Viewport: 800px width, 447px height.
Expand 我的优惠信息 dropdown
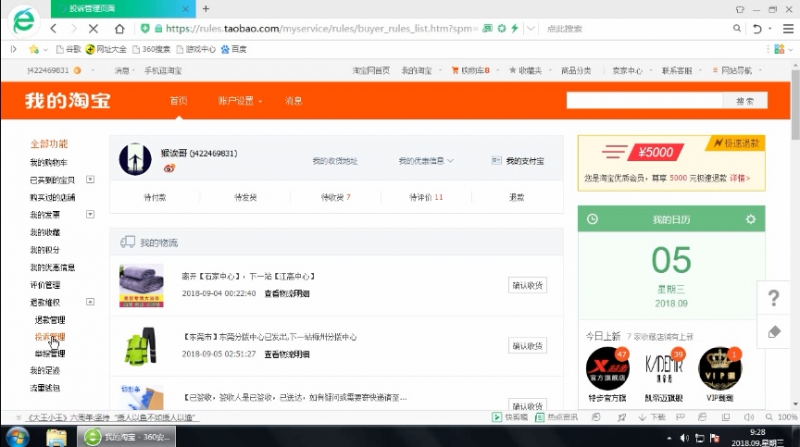(x=426, y=161)
